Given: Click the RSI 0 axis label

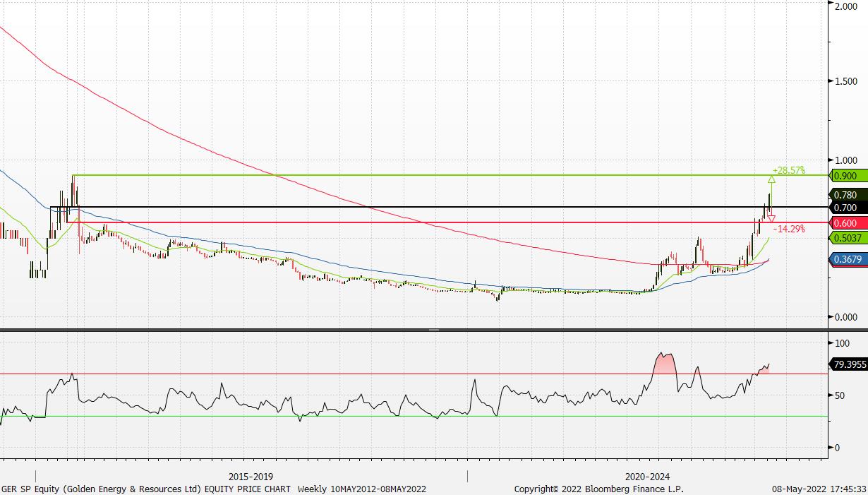Looking at the screenshot, I should [x=836, y=448].
